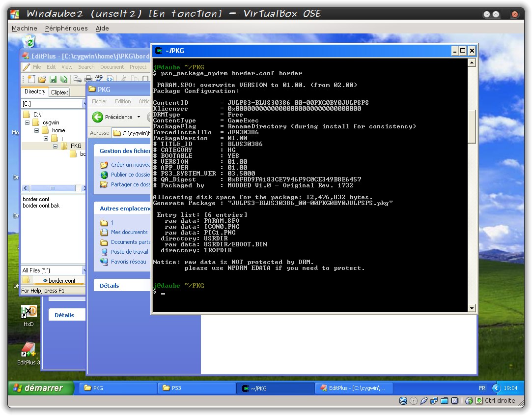Open the [C:] drive dropdown in EditPlus
The image size is (532, 417).
coord(84,104)
